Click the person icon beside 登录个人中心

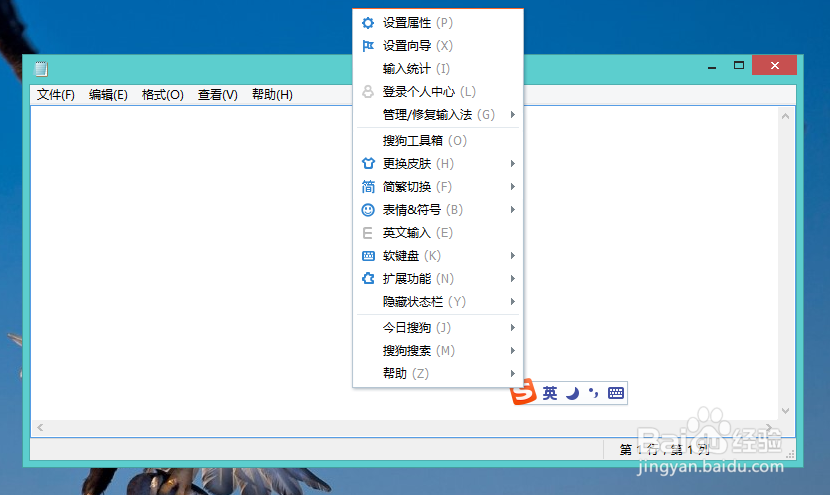[x=368, y=92]
